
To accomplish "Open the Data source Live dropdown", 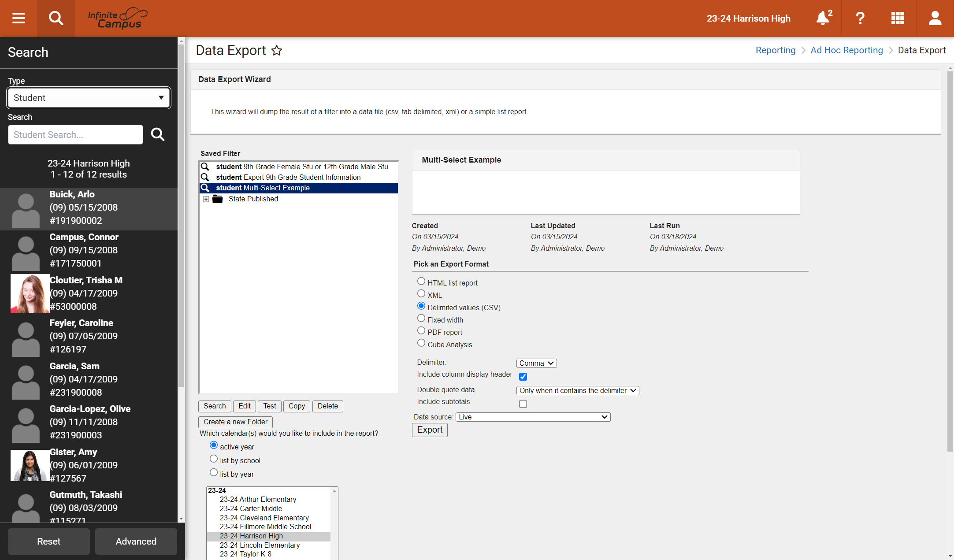I will (533, 417).
